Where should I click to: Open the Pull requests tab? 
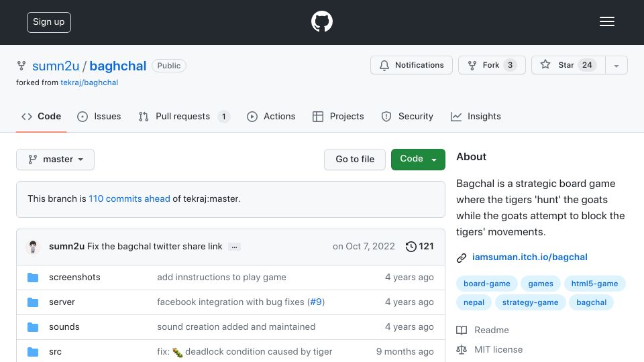(184, 117)
